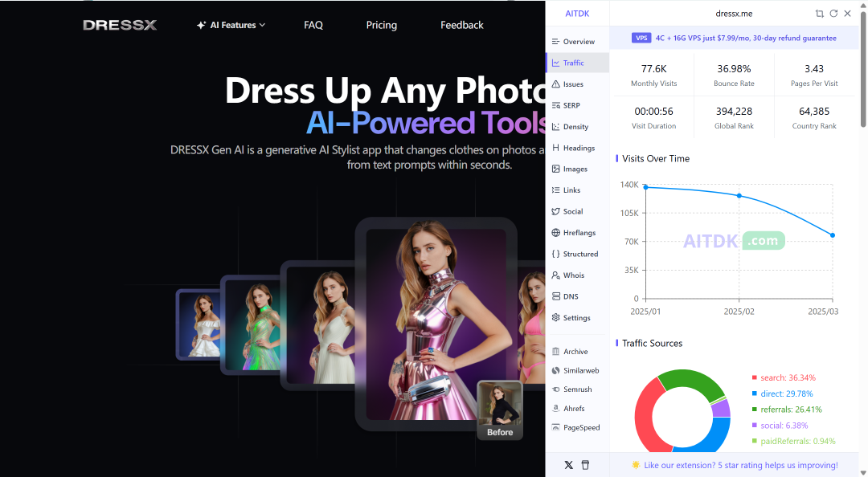
Task: Click the 77.6K Monthly Visits value
Action: (653, 68)
